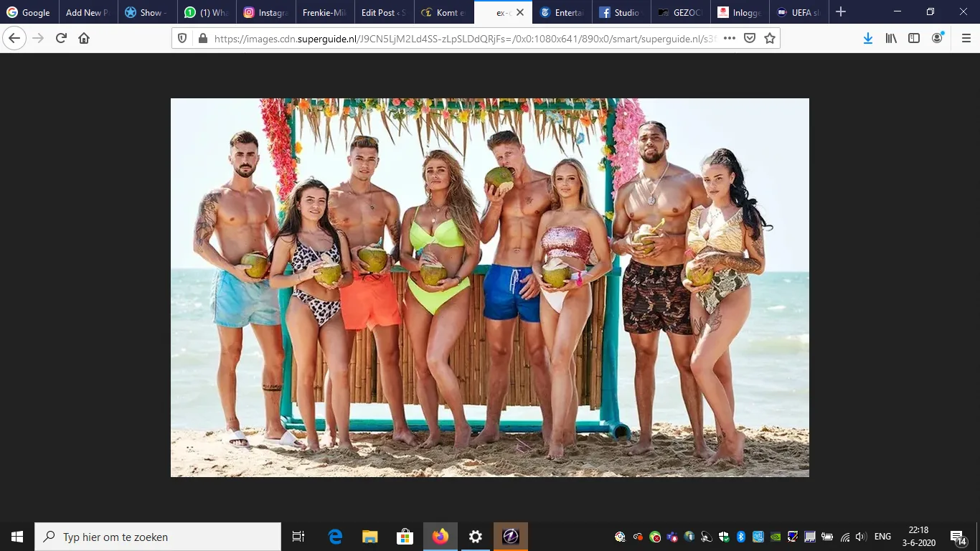Screen dimensions: 980x551
Task: Click the Pocket save icon in address bar
Action: [x=750, y=39]
